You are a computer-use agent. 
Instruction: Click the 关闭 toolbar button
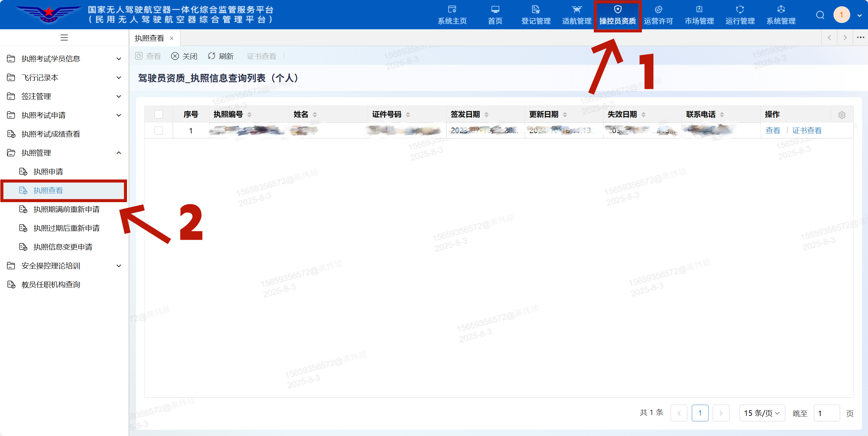click(185, 56)
